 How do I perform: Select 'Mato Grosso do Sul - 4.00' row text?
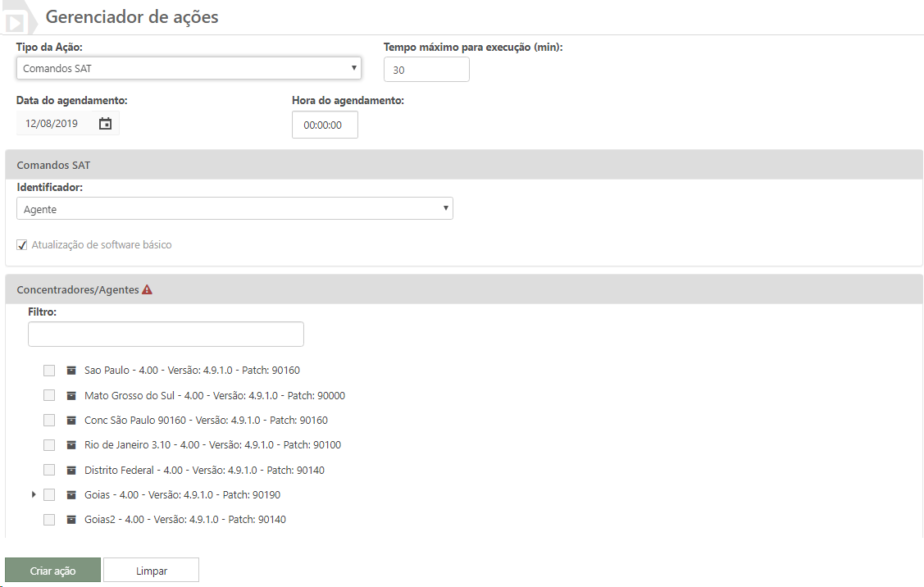(215, 395)
